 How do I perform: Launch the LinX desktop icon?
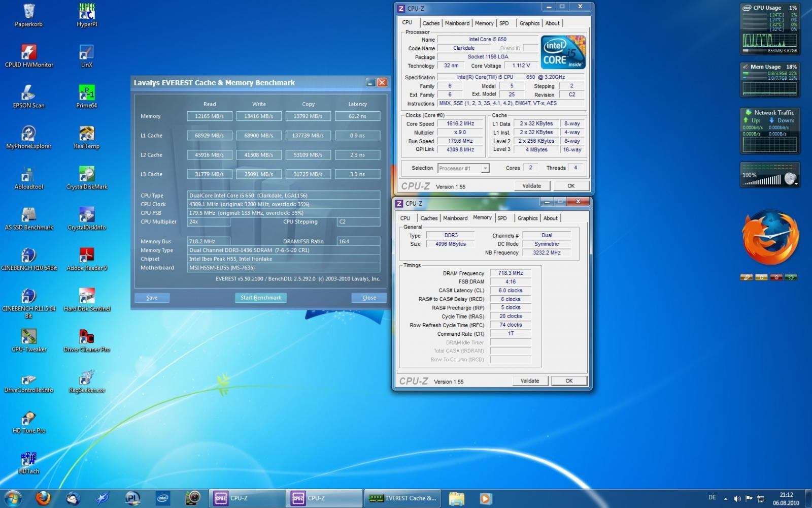(87, 56)
